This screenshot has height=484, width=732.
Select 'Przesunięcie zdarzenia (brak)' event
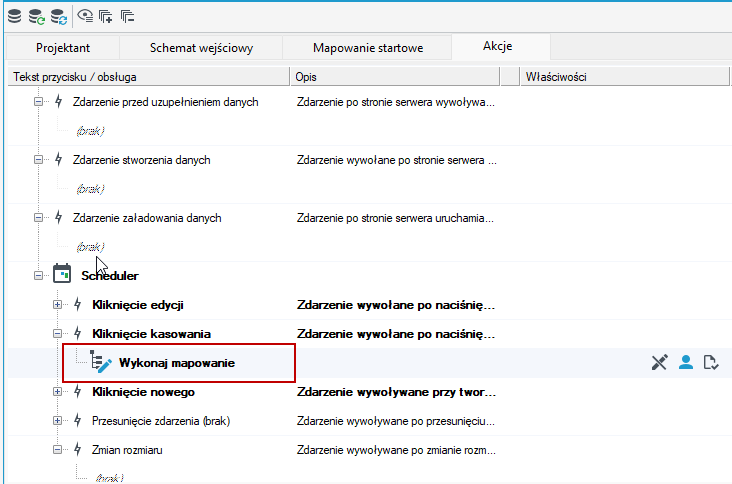click(x=161, y=421)
